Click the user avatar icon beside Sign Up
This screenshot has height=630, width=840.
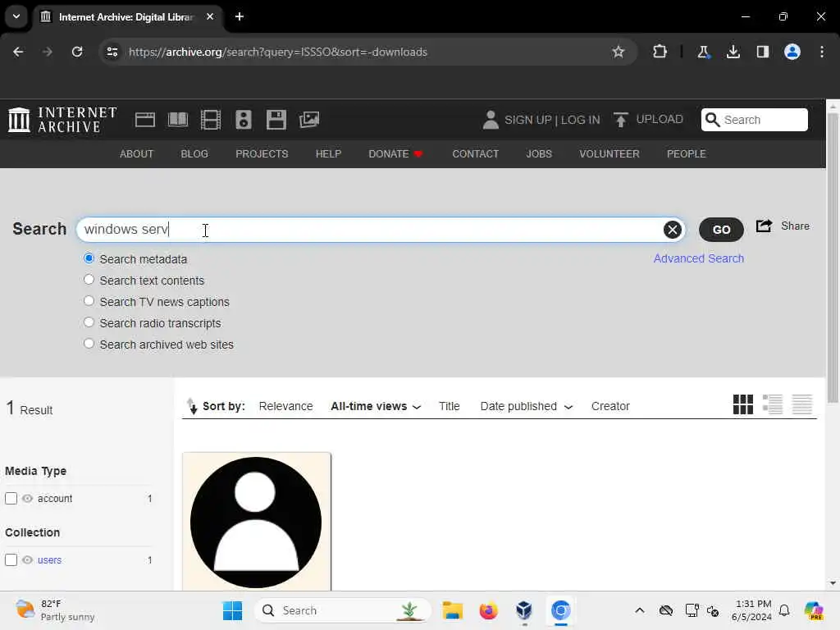point(491,120)
